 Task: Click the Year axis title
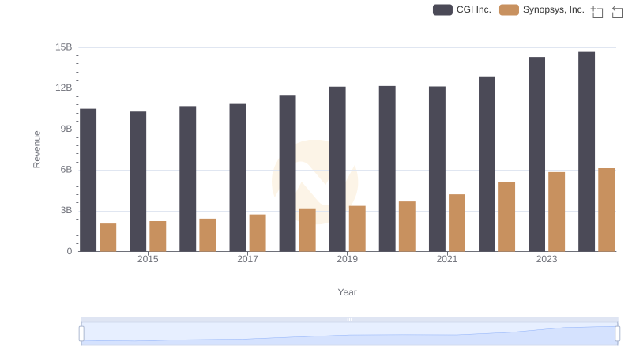click(347, 292)
